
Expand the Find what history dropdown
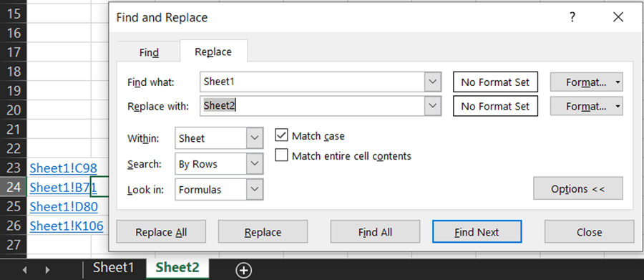[432, 82]
